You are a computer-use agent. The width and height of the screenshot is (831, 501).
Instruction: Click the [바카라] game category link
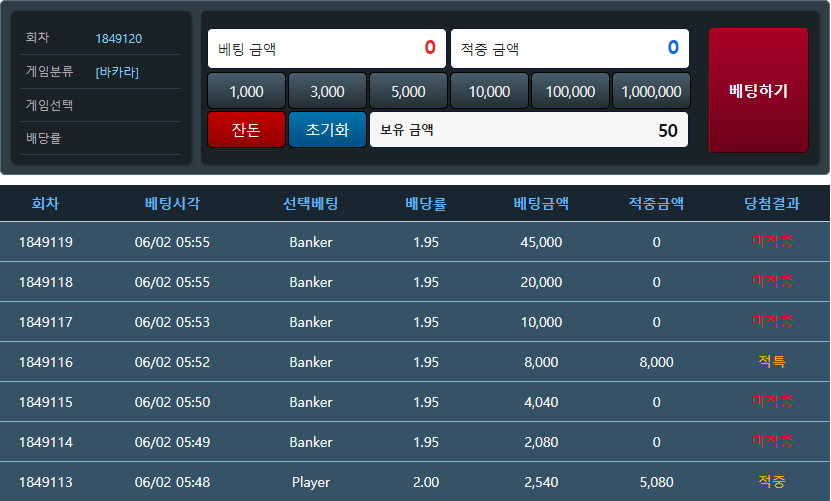click(x=117, y=72)
